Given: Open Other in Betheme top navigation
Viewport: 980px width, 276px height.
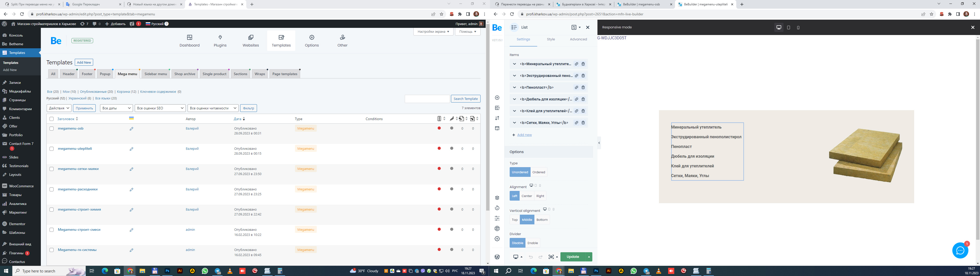Looking at the screenshot, I should point(342,40).
